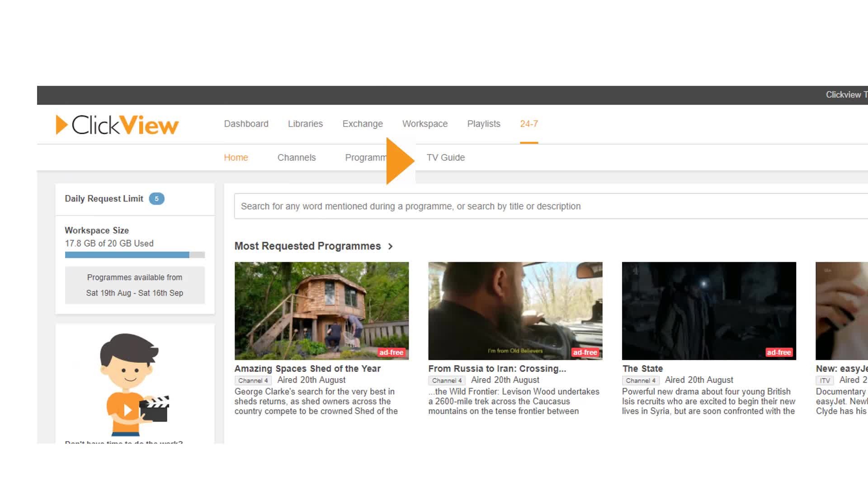The image size is (868, 488).
Task: Click the Programmes available from date box
Action: coord(135,285)
